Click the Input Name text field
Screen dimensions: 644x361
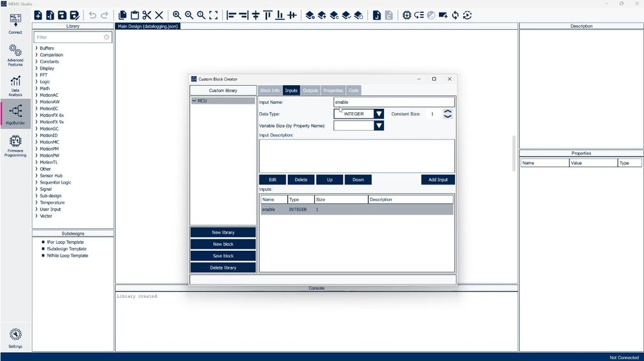coord(394,102)
